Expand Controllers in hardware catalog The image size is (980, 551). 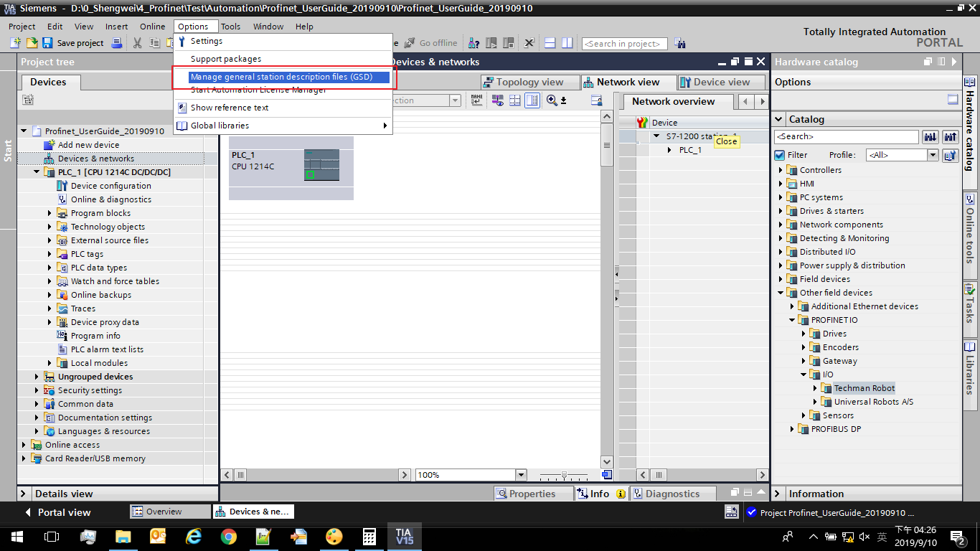(781, 170)
